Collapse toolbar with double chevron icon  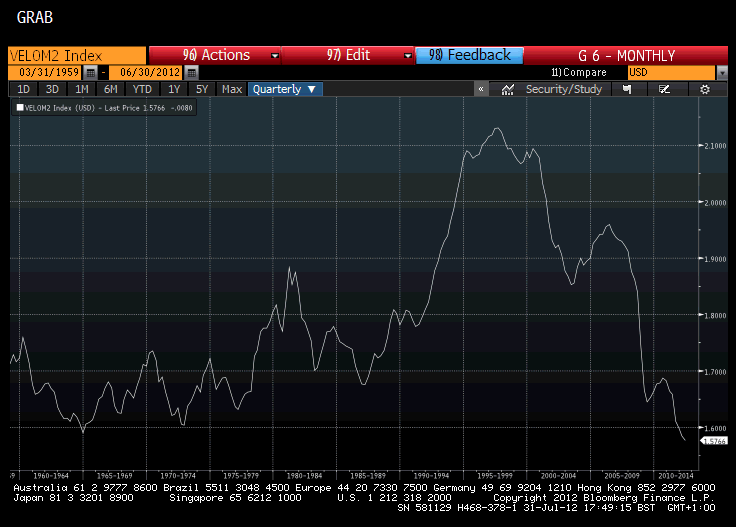click(x=481, y=89)
